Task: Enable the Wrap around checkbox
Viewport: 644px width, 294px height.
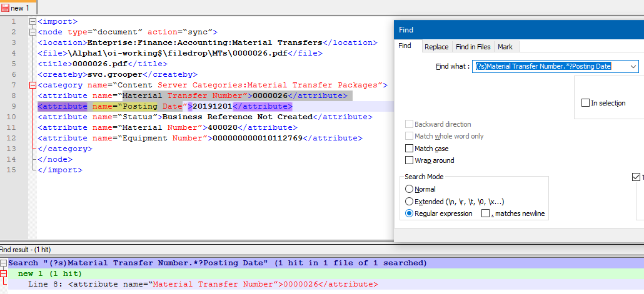Action: (409, 160)
